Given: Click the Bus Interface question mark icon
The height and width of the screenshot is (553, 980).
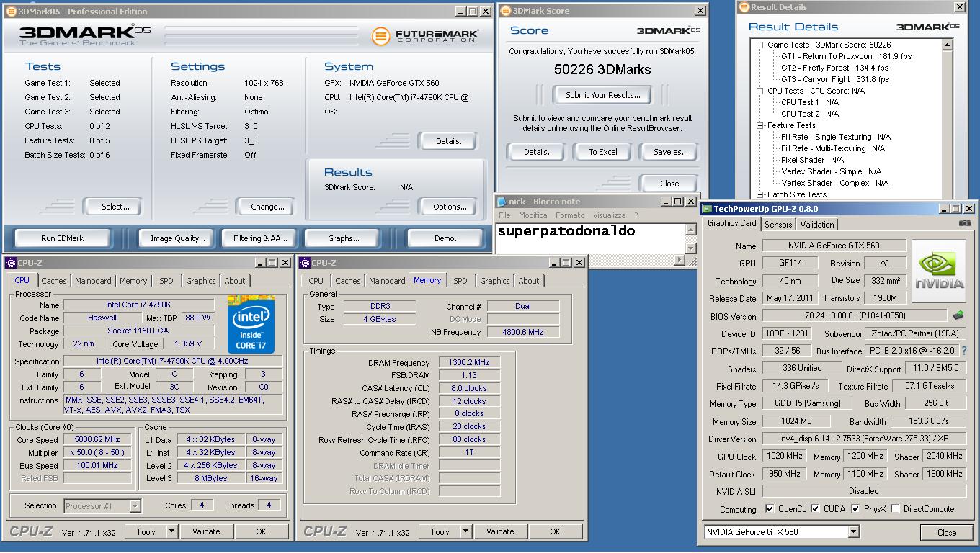Looking at the screenshot, I should point(964,351).
